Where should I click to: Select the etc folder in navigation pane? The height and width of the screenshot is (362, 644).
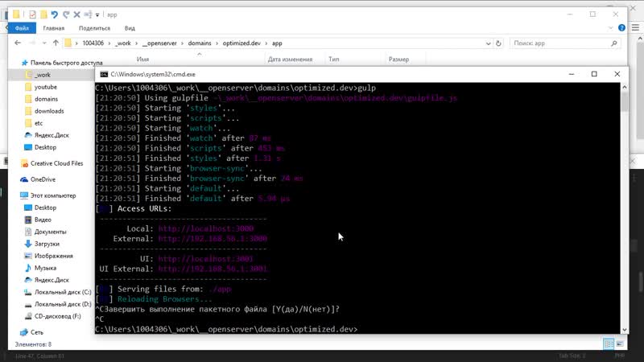tap(39, 123)
